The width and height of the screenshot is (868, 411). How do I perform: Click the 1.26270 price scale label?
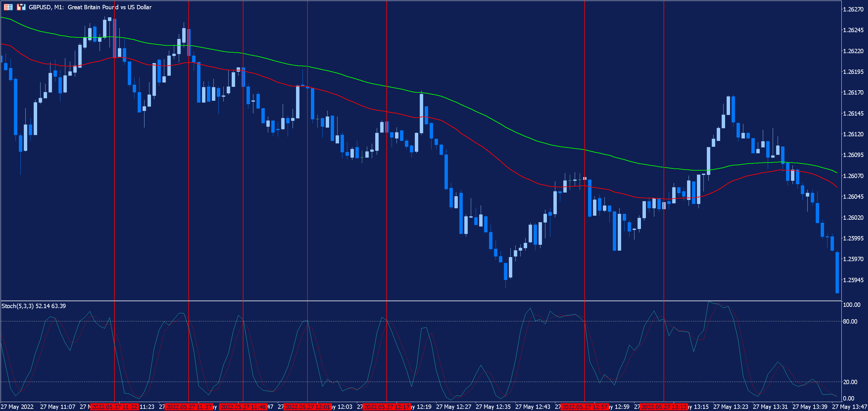pos(853,9)
